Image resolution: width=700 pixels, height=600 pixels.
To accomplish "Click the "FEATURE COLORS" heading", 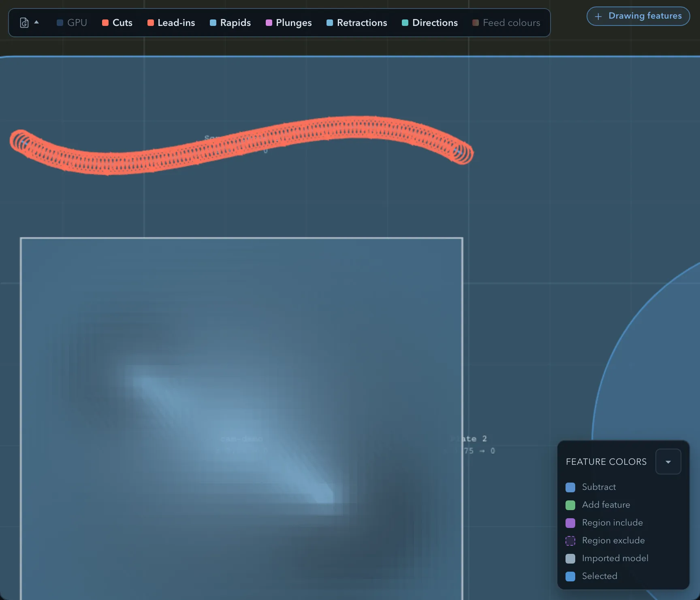I will [x=606, y=462].
